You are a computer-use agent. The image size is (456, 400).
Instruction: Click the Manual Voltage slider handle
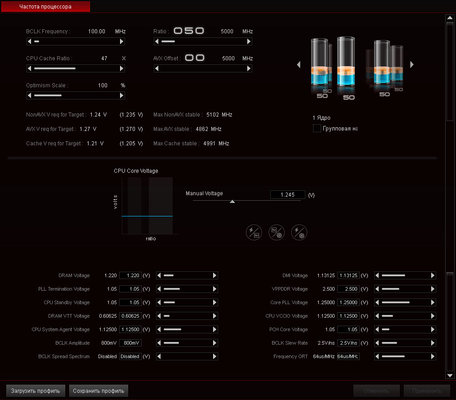point(232,202)
